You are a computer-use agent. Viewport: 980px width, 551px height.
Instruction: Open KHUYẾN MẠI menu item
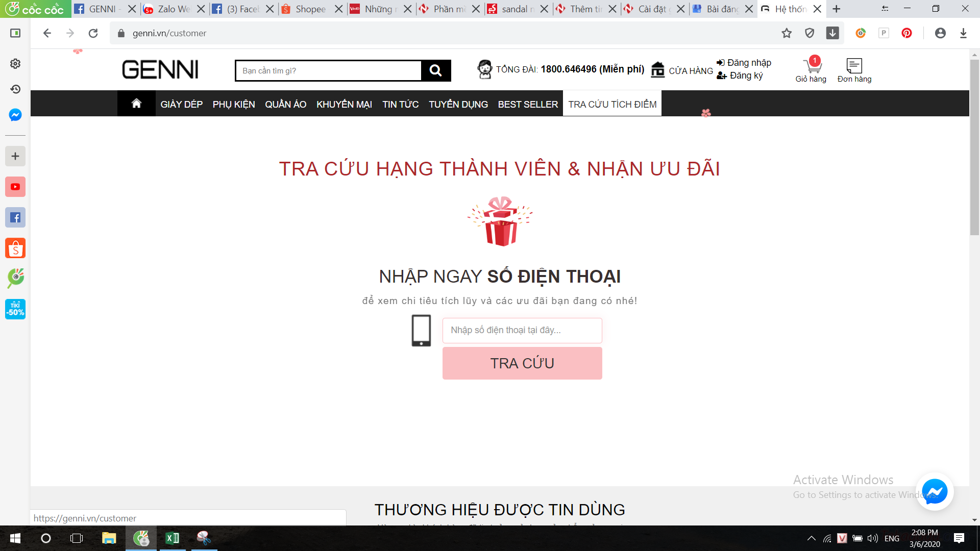click(x=344, y=104)
